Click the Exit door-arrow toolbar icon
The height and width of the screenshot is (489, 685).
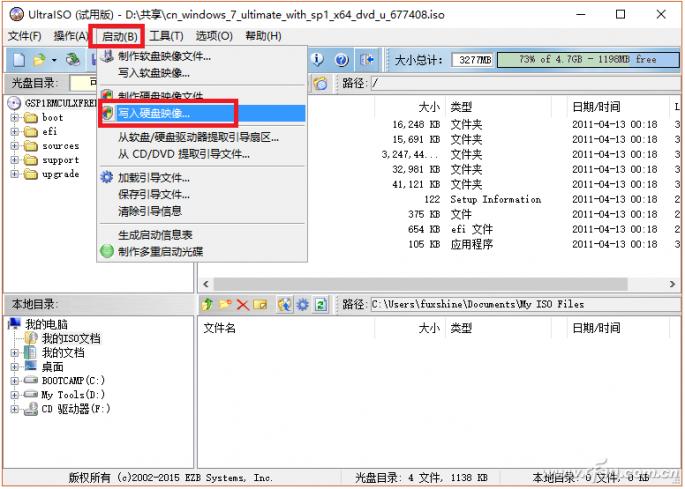point(366,59)
